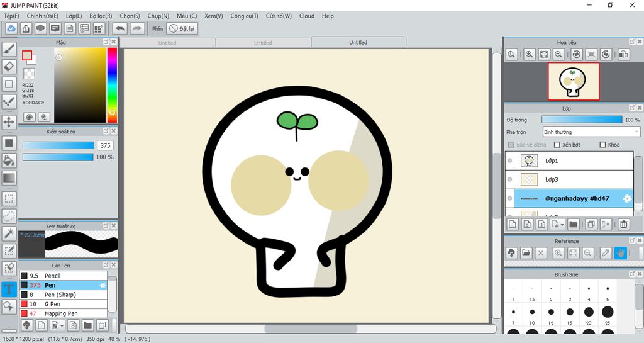Click the duplicate layer icon

[591, 224]
